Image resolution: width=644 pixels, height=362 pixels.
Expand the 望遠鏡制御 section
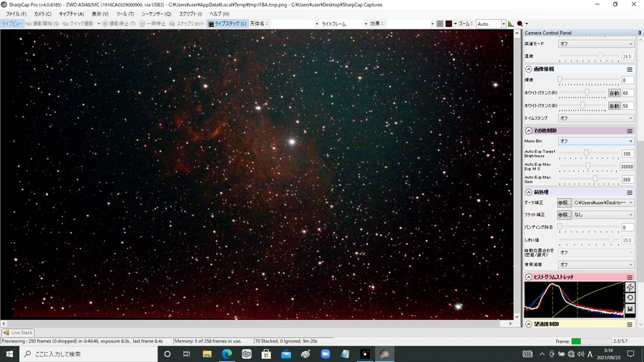click(x=529, y=325)
